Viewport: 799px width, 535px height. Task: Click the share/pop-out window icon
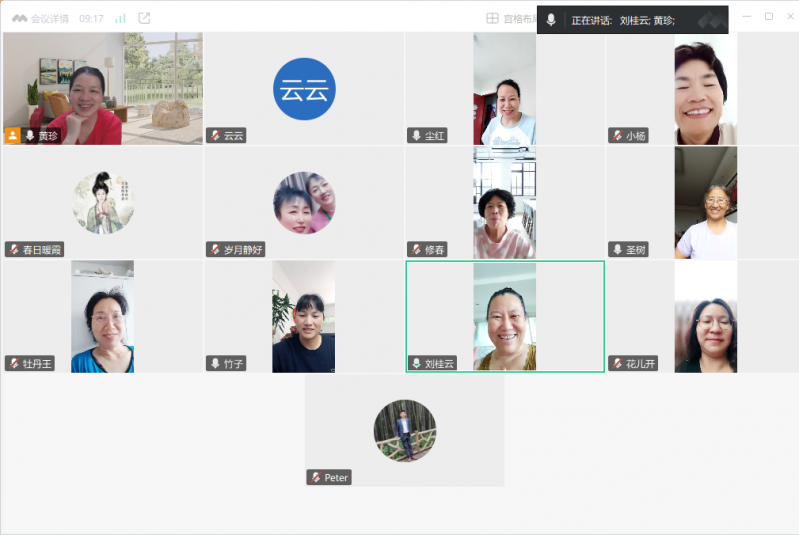[144, 18]
